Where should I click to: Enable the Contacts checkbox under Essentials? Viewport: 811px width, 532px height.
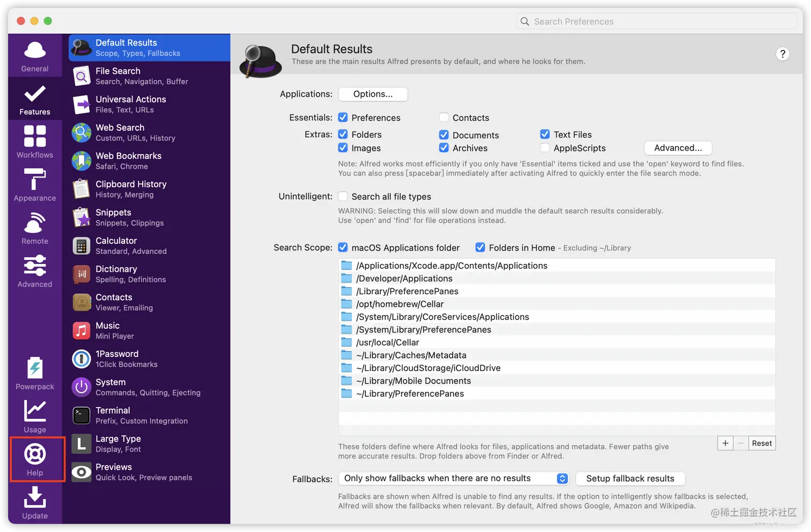click(x=444, y=117)
